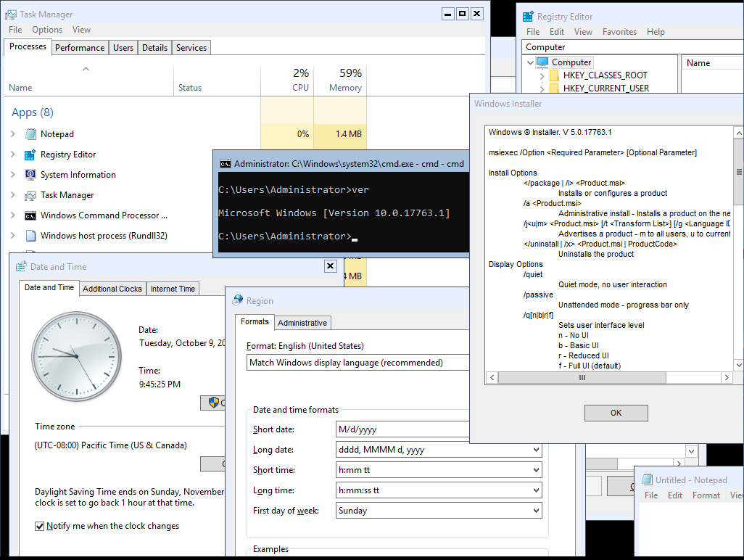Open the First day of week dropdown
Image resolution: width=744 pixels, height=560 pixels.
point(536,511)
